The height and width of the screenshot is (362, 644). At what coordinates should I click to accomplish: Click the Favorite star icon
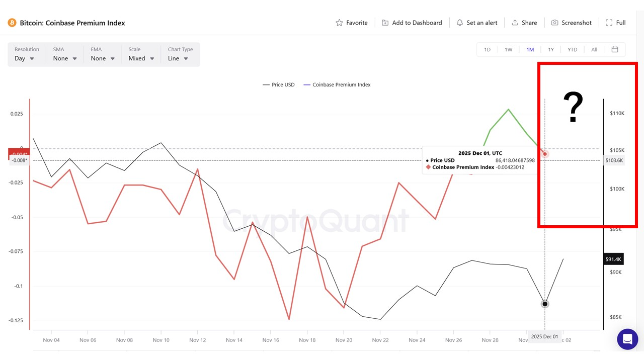(x=339, y=23)
